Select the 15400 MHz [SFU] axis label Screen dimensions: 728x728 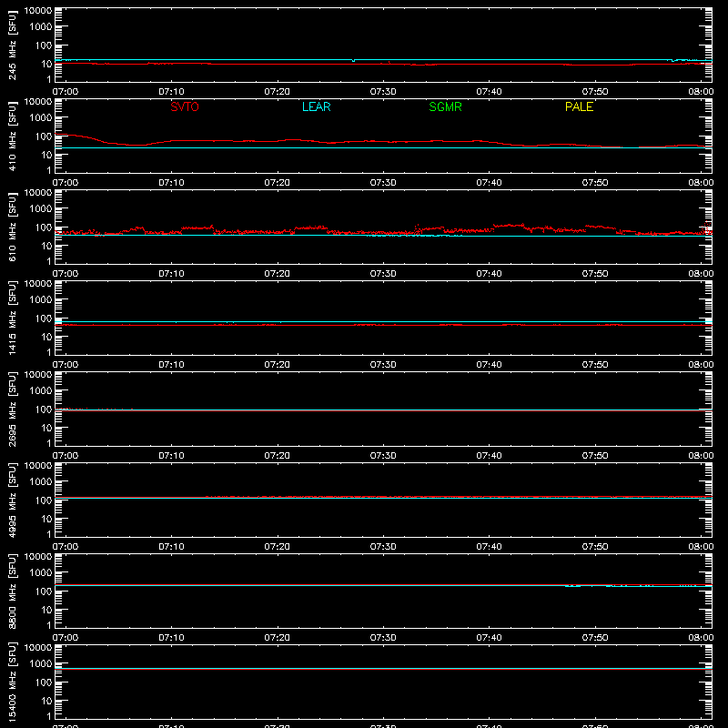[x=13, y=682]
